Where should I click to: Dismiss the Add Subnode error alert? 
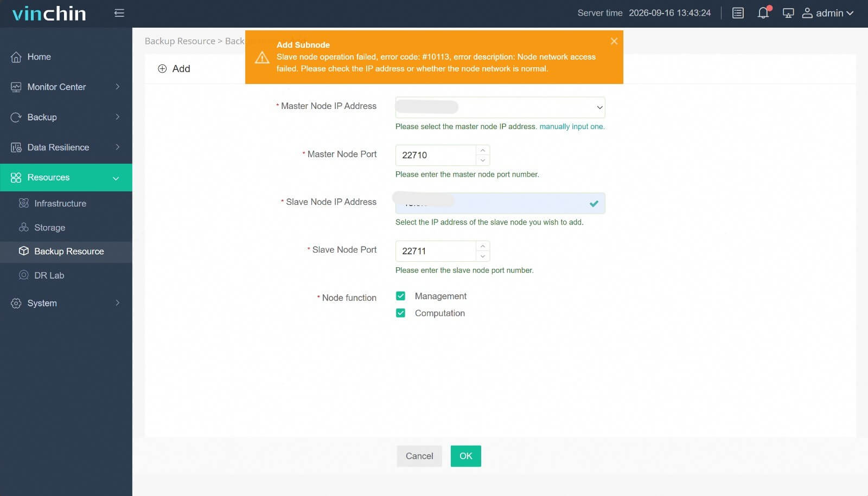pos(614,41)
